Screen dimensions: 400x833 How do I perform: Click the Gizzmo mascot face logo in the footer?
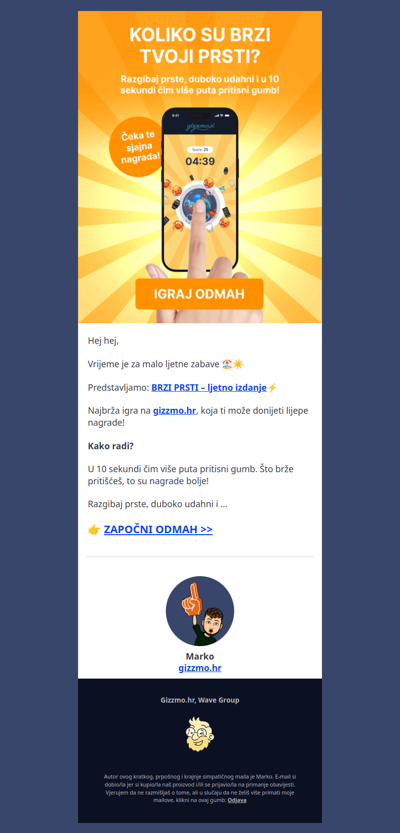point(200,734)
